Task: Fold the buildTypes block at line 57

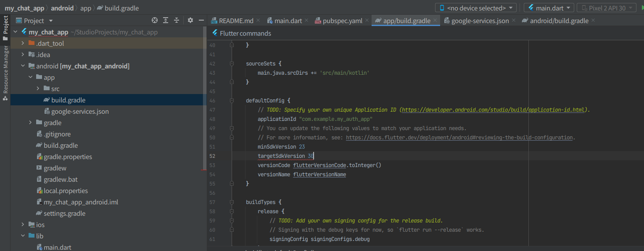Action: 232,202
